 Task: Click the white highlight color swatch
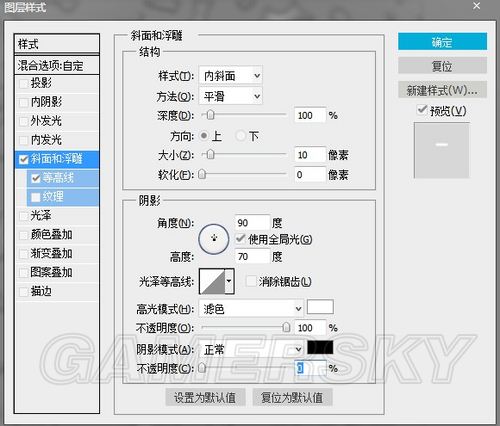click(320, 307)
